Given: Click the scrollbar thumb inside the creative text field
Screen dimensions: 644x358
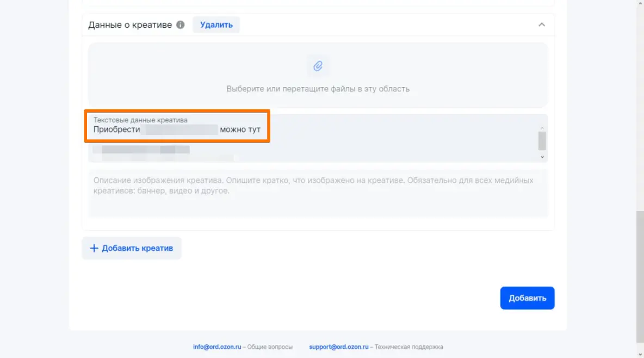Looking at the screenshot, I should click(x=542, y=140).
